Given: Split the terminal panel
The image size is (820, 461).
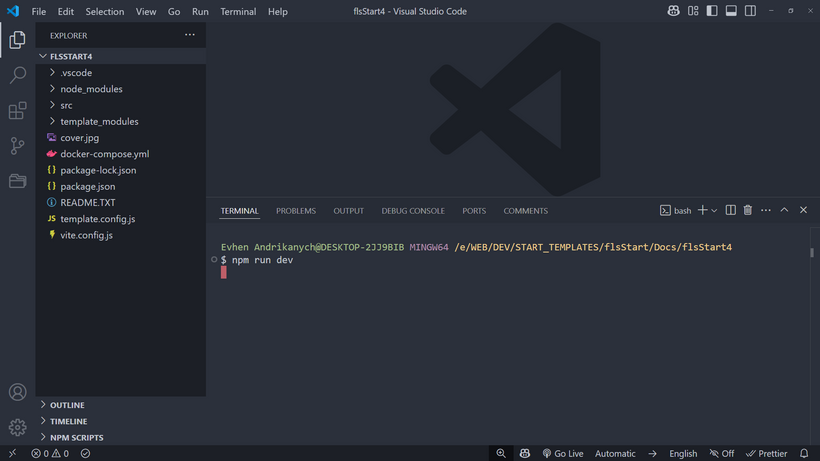Looking at the screenshot, I should 730,210.
